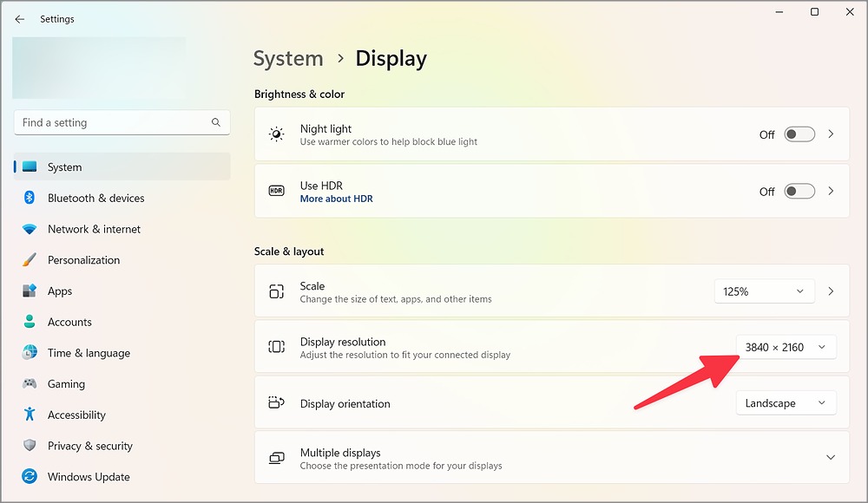The height and width of the screenshot is (503, 868).
Task: Go to Network & internet settings
Action: 122,229
